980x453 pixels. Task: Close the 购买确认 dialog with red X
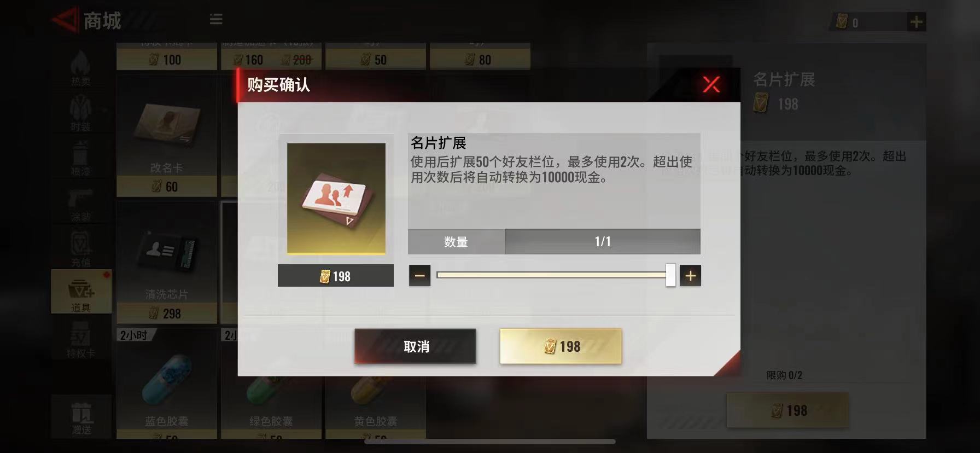[x=711, y=84]
